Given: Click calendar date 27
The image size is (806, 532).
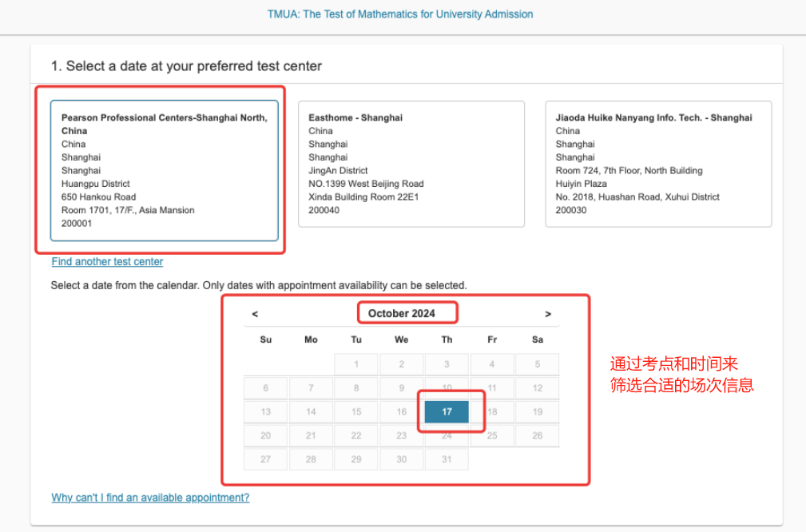Looking at the screenshot, I should coord(266,459).
